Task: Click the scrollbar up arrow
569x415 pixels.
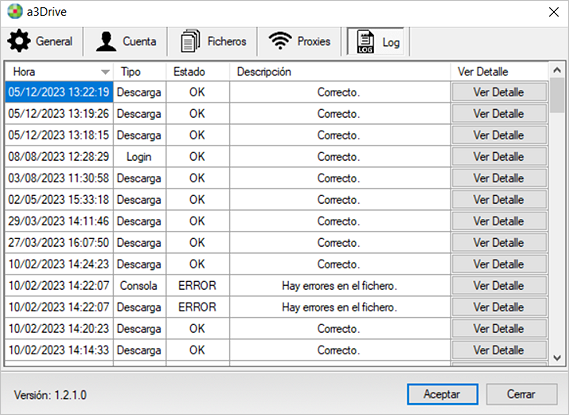Action: [x=557, y=70]
